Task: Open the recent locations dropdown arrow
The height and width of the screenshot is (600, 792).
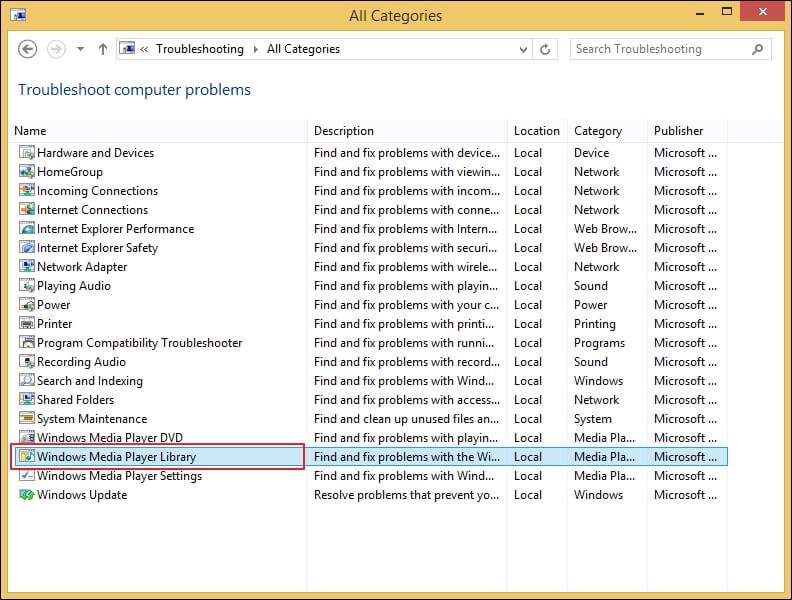Action: [x=80, y=49]
